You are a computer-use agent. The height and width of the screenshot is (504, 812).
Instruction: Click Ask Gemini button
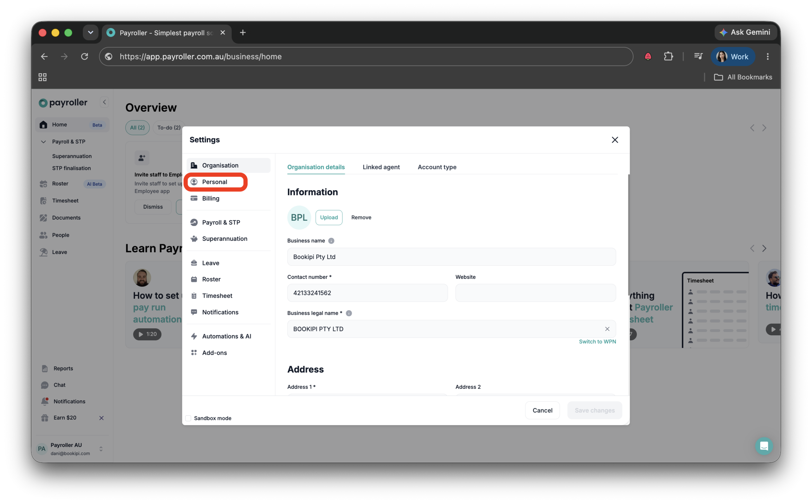pos(746,32)
